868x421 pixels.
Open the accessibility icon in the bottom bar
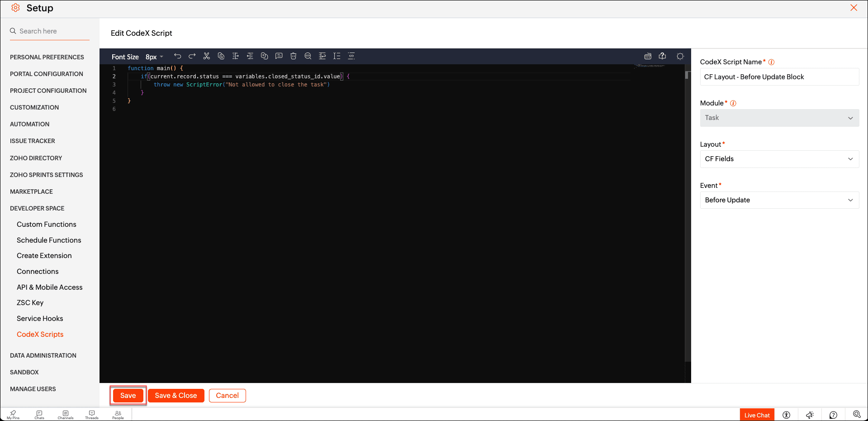(787, 415)
